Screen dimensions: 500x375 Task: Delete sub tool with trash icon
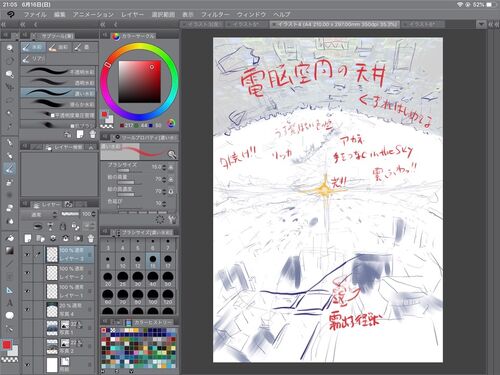[x=93, y=134]
